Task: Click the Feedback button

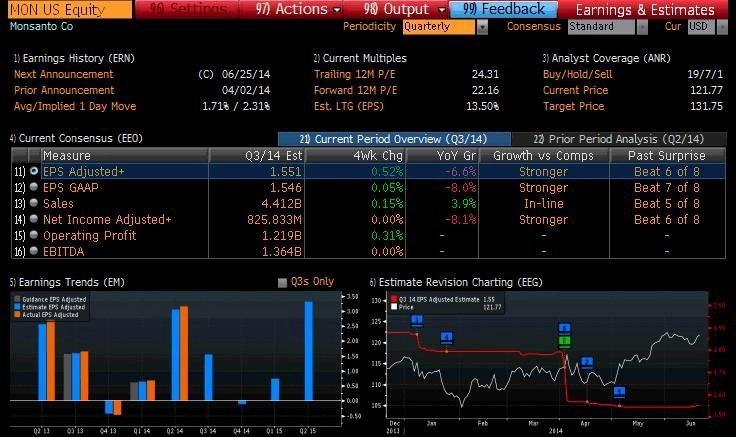Action: pos(504,9)
